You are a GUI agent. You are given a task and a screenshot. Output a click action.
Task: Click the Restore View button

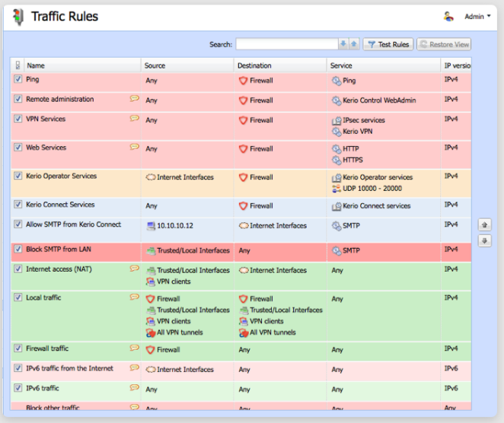pos(444,44)
